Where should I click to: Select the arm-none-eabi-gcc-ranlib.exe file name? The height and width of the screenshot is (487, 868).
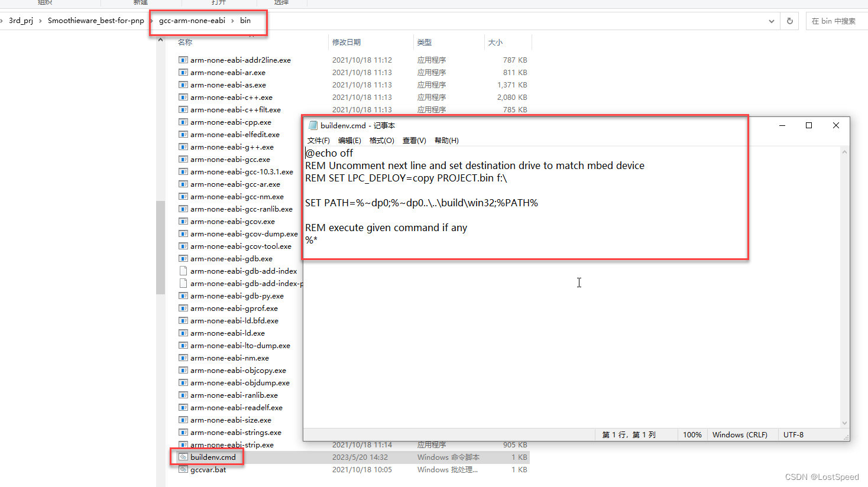click(x=241, y=209)
